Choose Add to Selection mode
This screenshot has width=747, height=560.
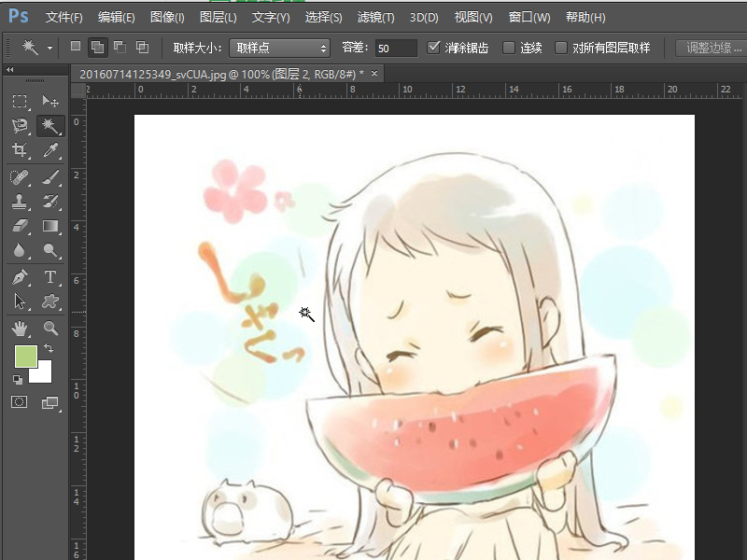coord(97,48)
